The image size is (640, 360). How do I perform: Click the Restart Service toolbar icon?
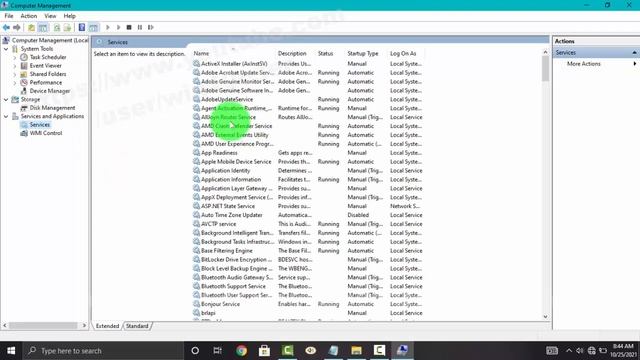coord(151,27)
